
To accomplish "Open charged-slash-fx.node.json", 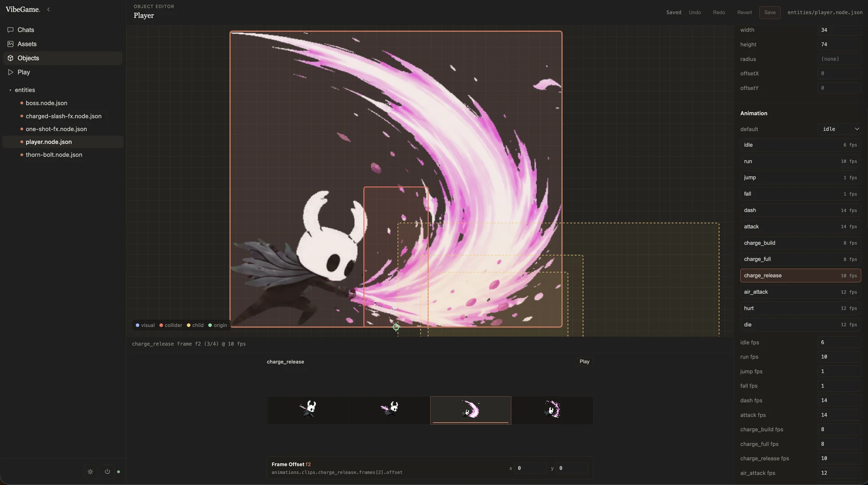I will [63, 116].
